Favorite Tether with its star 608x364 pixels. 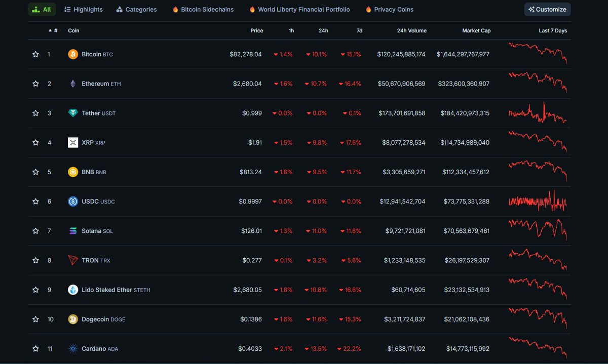tap(35, 113)
